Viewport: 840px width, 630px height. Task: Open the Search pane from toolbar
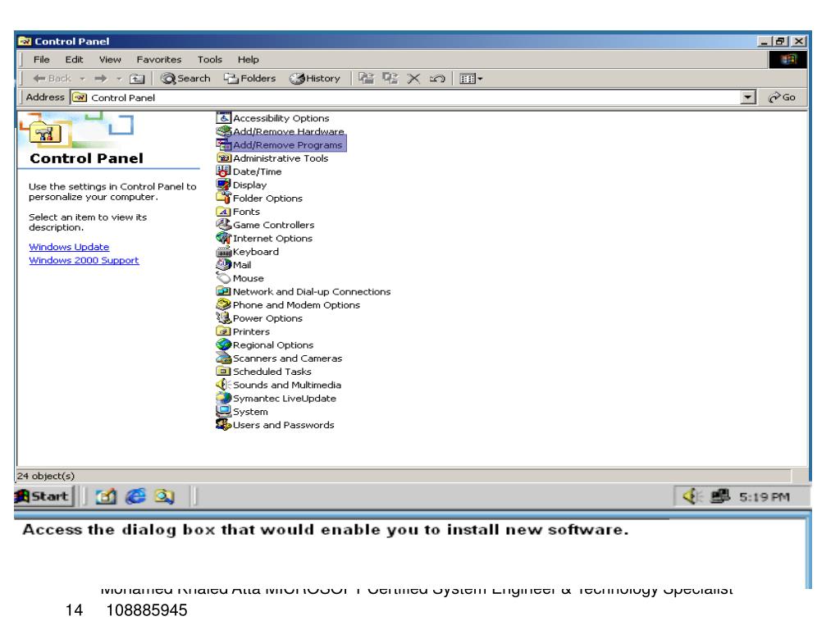click(185, 78)
